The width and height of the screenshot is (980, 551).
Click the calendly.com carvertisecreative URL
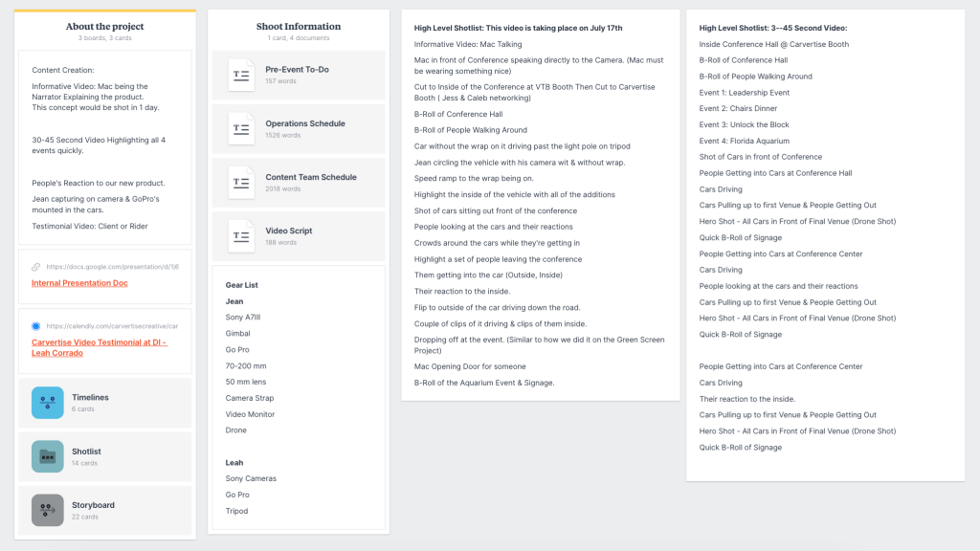click(x=112, y=326)
